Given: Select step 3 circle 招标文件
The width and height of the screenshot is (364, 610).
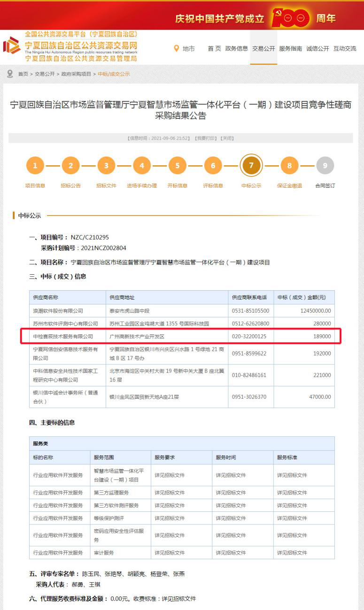Looking at the screenshot, I should (106, 165).
